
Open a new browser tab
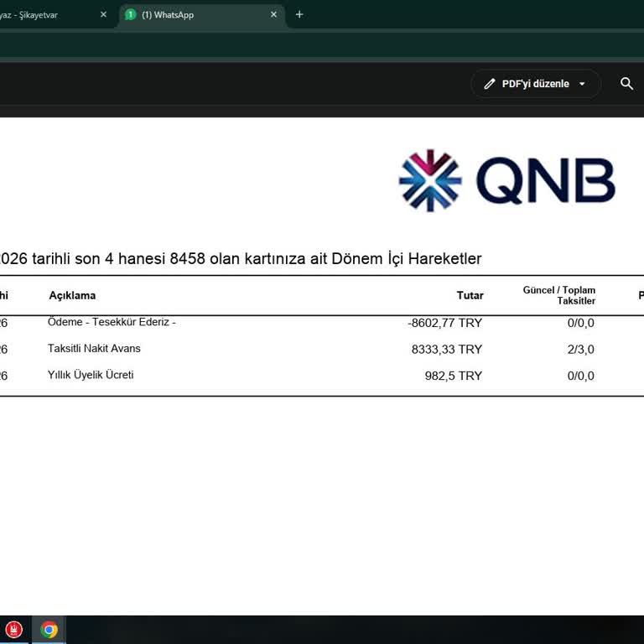pyautogui.click(x=299, y=15)
